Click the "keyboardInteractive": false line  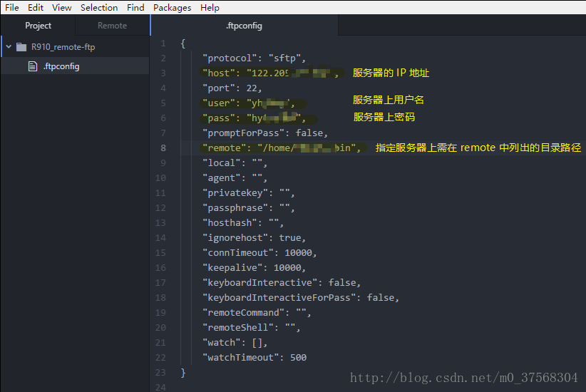tap(282, 282)
